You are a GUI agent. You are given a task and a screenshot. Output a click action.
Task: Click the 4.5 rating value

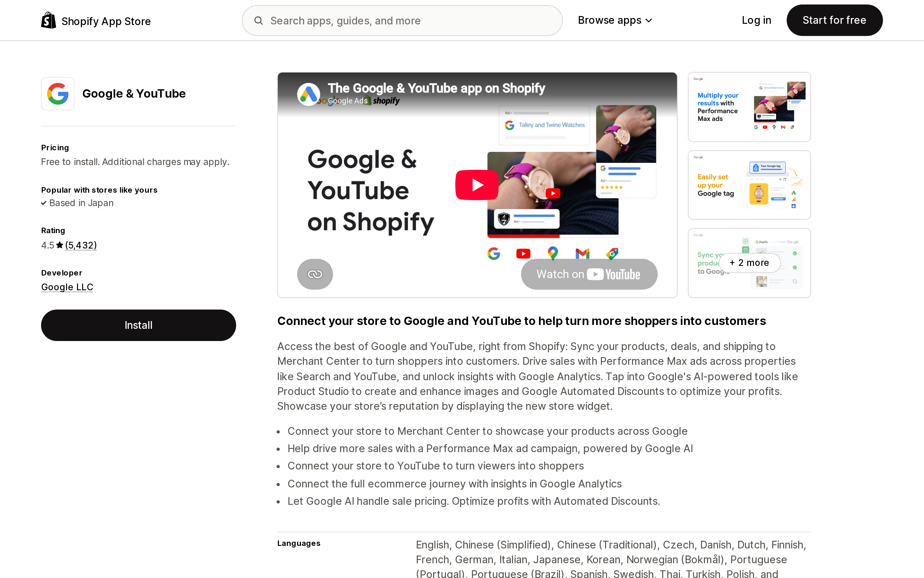coord(48,245)
